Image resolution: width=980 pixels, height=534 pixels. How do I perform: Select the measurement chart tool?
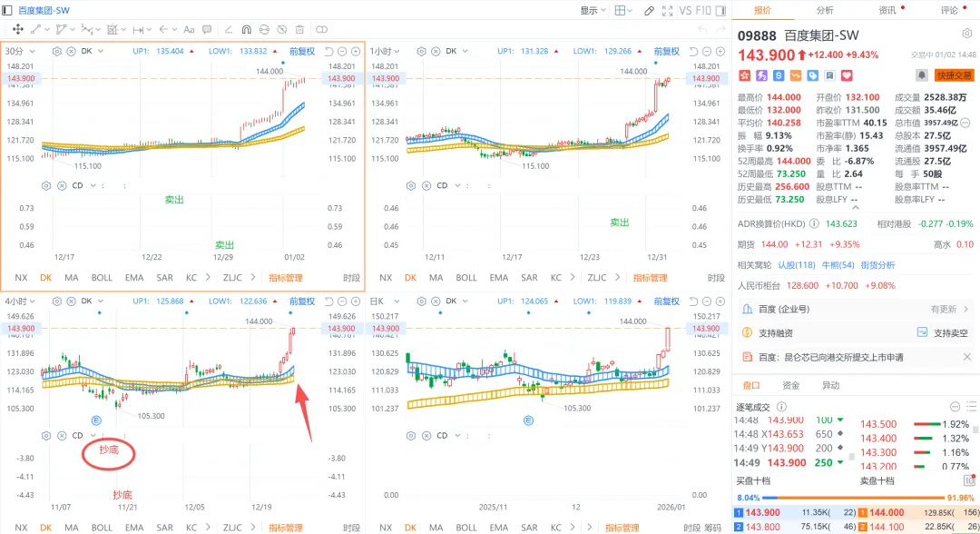[x=113, y=29]
